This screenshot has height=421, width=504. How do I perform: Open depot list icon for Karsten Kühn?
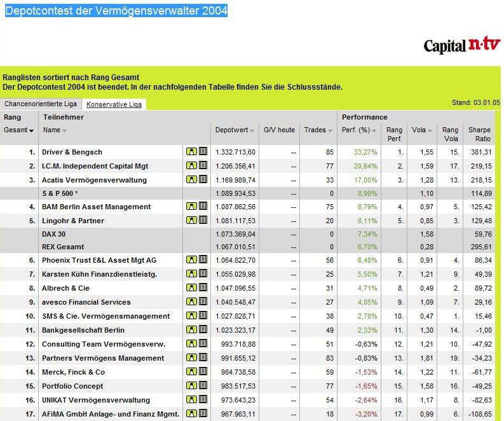[203, 273]
